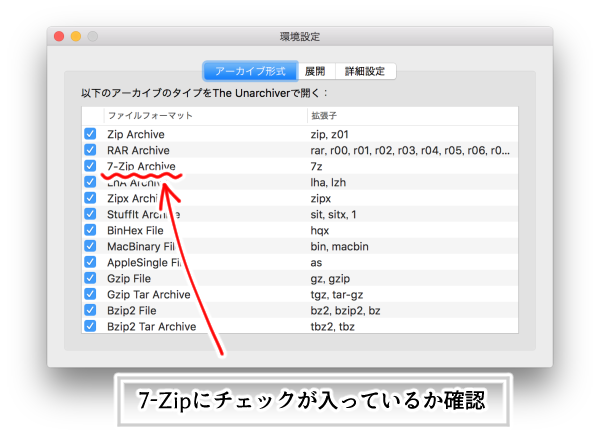600x435 pixels.
Task: Switch to the アーカイブ形式 tab
Action: click(x=250, y=72)
